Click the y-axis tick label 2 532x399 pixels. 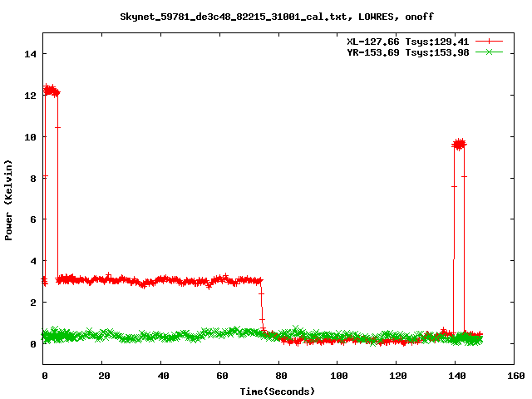click(33, 303)
